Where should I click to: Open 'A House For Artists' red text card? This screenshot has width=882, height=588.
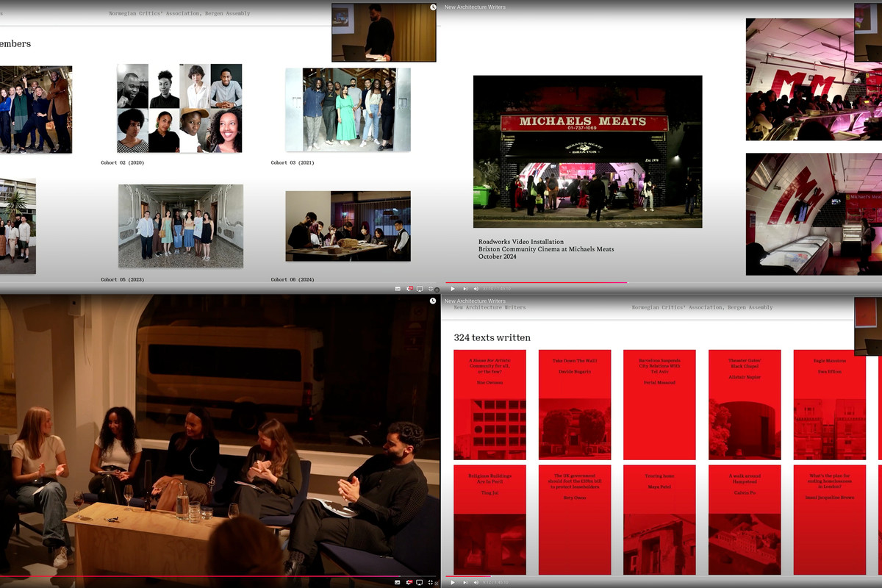point(490,405)
